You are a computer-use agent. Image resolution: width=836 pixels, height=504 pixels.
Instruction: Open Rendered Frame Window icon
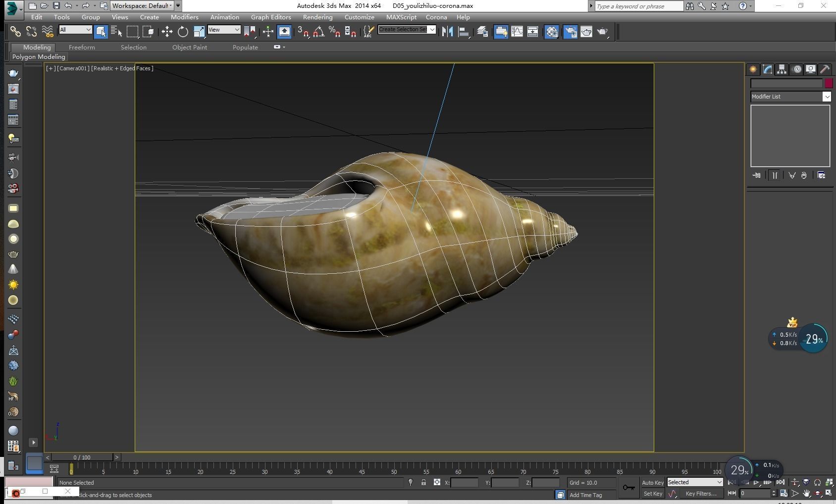pos(586,32)
